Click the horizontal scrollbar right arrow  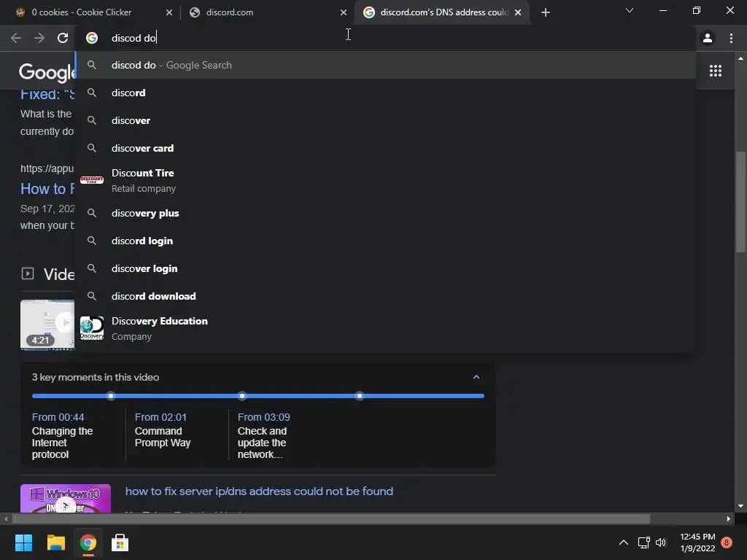coord(729,518)
